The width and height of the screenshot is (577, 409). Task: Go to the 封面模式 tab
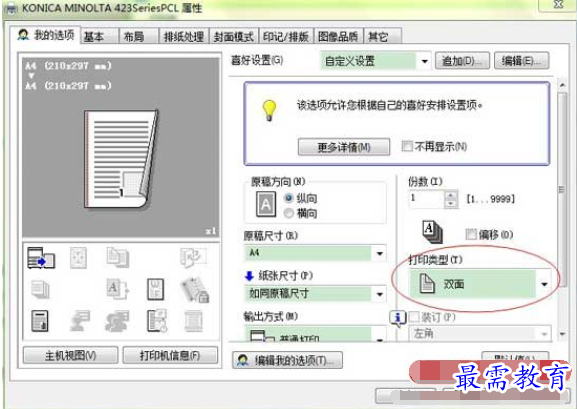(234, 36)
